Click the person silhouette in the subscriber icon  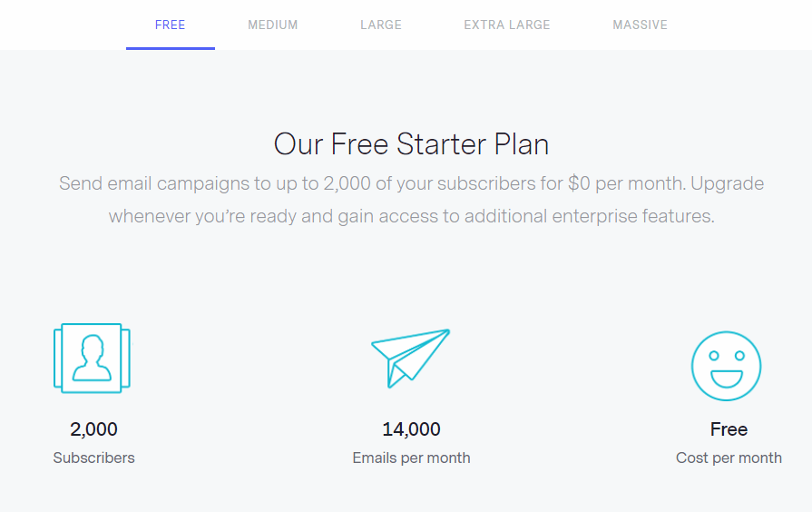pyautogui.click(x=92, y=358)
